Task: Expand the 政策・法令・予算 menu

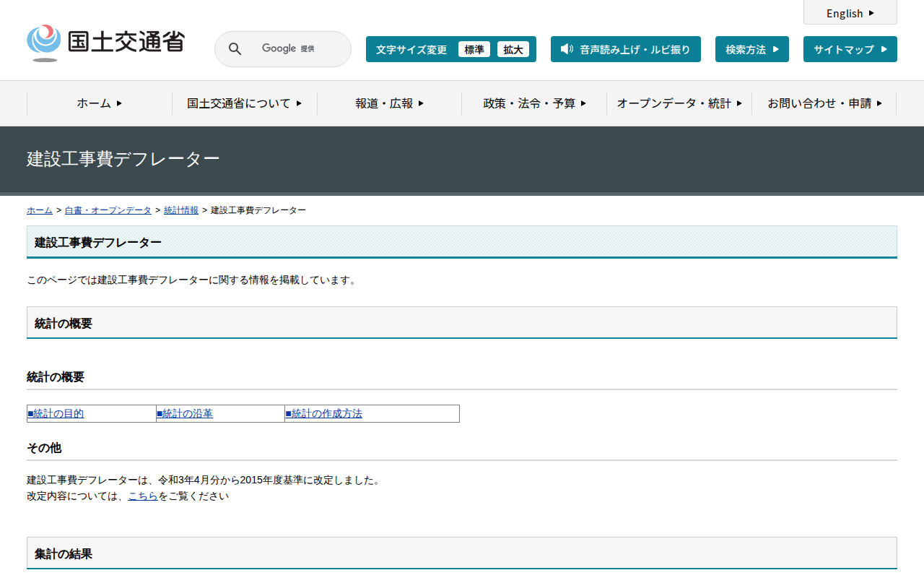Action: click(534, 103)
